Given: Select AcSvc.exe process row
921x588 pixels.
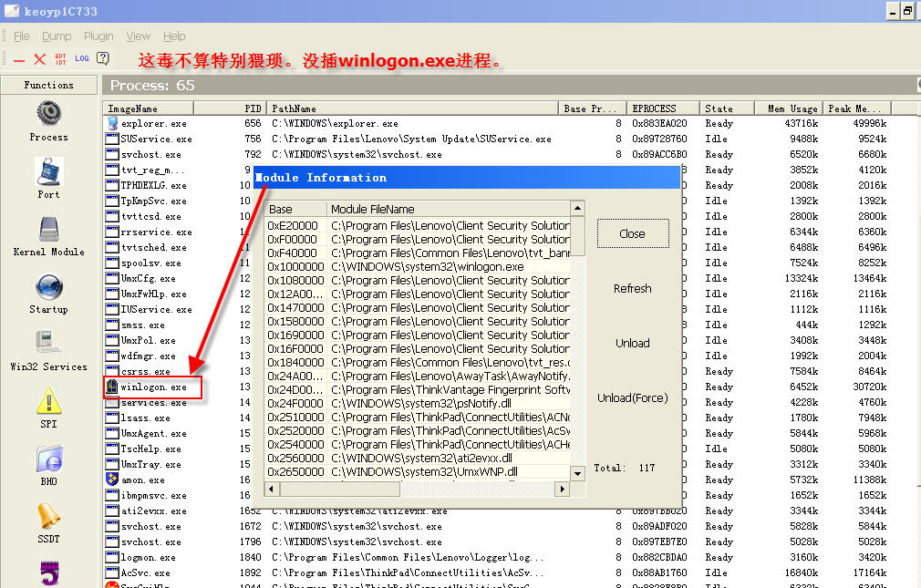Looking at the screenshot, I should [498, 573].
